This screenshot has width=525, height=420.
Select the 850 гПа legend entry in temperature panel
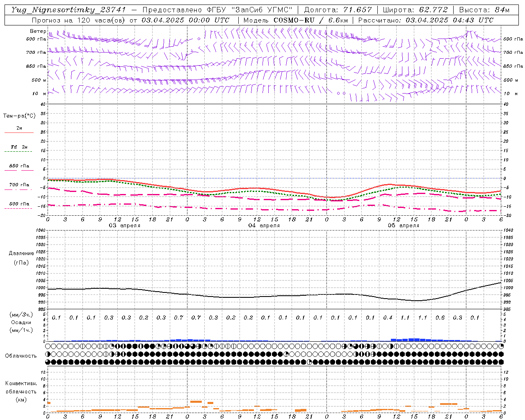19,166
